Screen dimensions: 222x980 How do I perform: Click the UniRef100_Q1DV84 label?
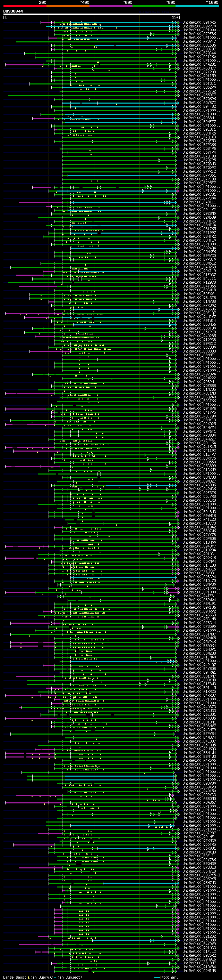tap(199, 967)
